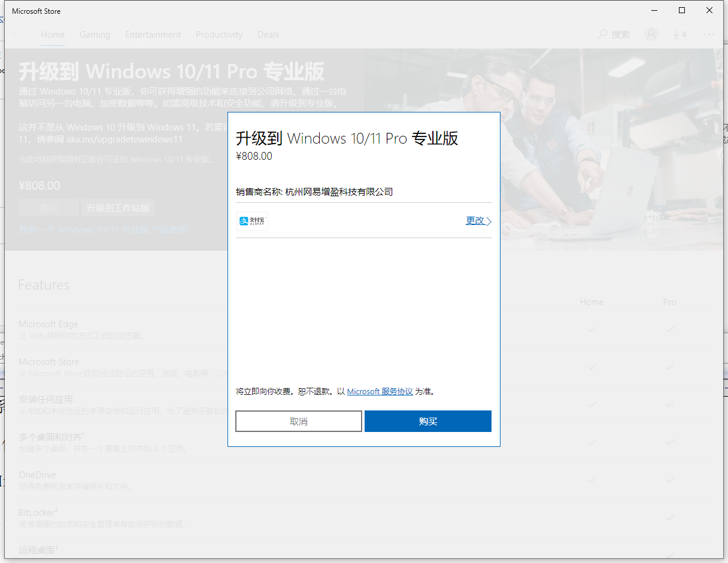
Task: Click the 取消 cancel button
Action: click(299, 421)
